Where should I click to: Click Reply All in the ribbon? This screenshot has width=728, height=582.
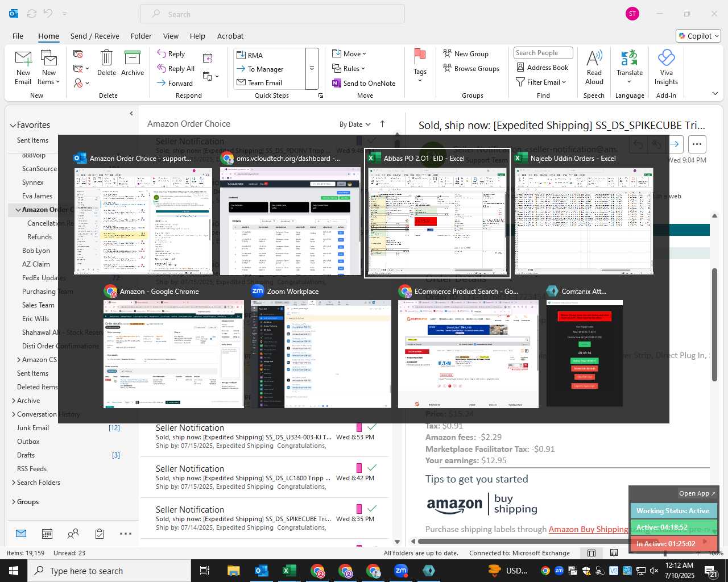pos(176,68)
